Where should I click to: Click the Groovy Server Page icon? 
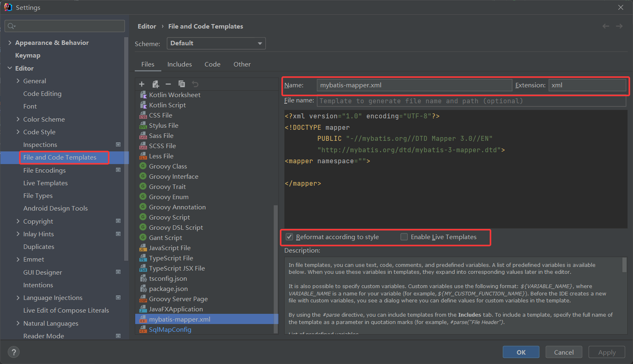pyautogui.click(x=143, y=299)
